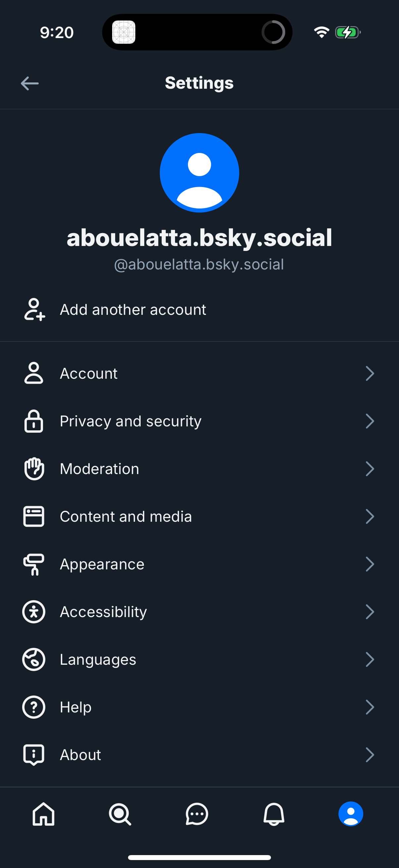Tap the large blue profile avatar
The height and width of the screenshot is (868, 399).
(199, 172)
